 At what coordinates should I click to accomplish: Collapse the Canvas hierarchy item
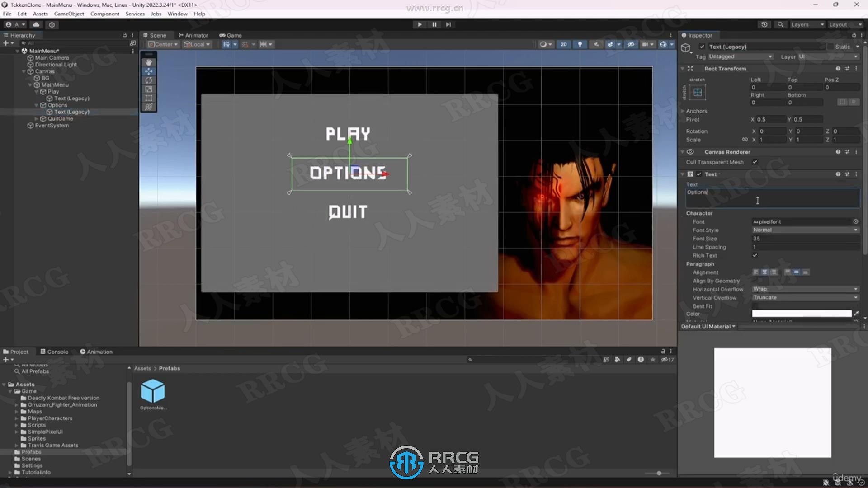pyautogui.click(x=24, y=71)
